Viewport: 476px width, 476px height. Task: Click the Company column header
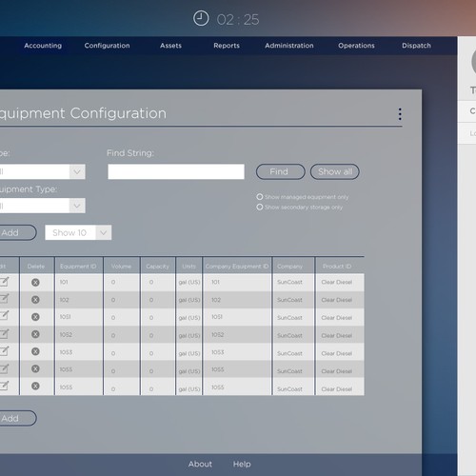tap(289, 267)
